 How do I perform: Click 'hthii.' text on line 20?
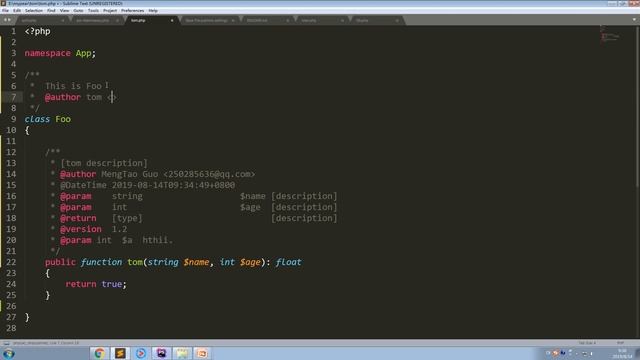(158, 240)
